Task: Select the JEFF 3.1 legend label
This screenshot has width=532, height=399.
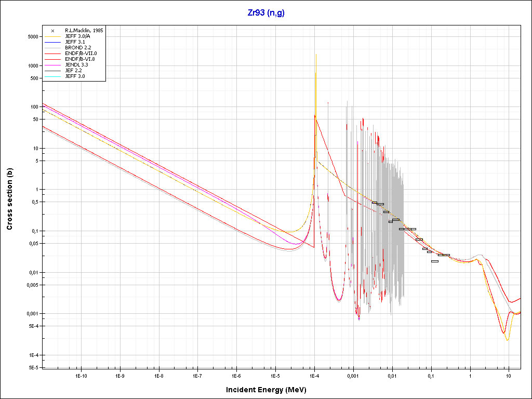Action: click(76, 43)
